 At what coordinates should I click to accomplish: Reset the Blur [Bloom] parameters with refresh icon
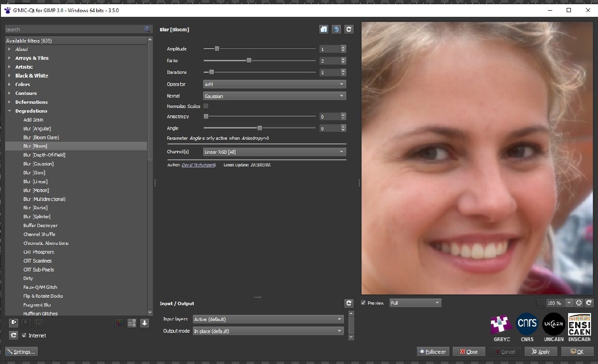click(x=349, y=29)
